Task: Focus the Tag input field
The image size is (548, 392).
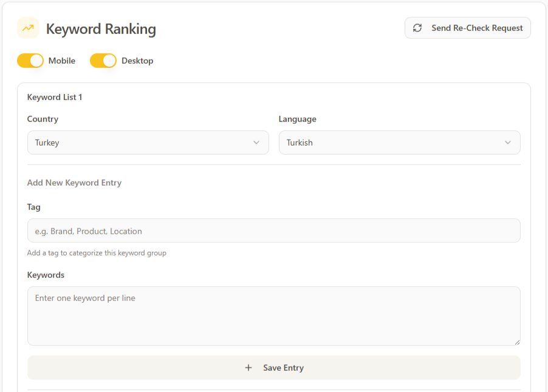Action: pyautogui.click(x=273, y=231)
